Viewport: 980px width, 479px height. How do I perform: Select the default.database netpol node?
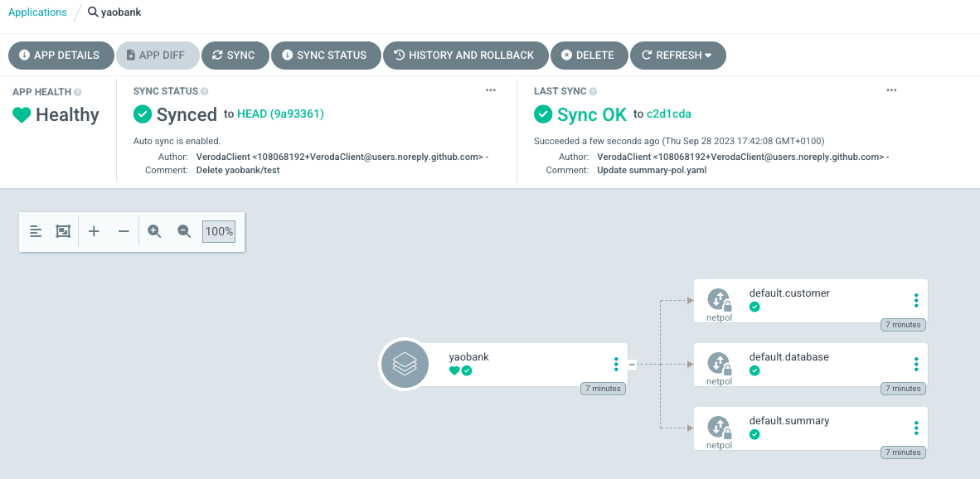click(x=811, y=365)
